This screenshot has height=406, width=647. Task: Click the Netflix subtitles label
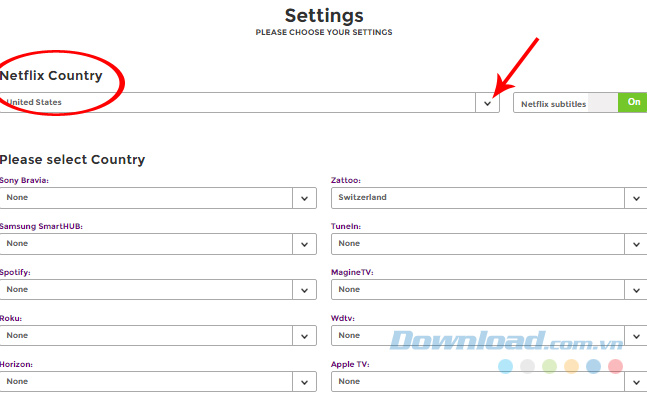554,104
